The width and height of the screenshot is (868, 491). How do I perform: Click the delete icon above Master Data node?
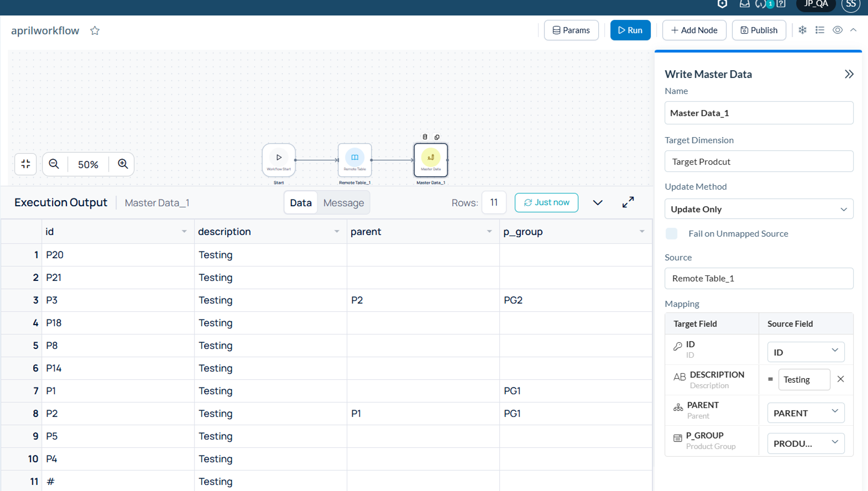425,137
